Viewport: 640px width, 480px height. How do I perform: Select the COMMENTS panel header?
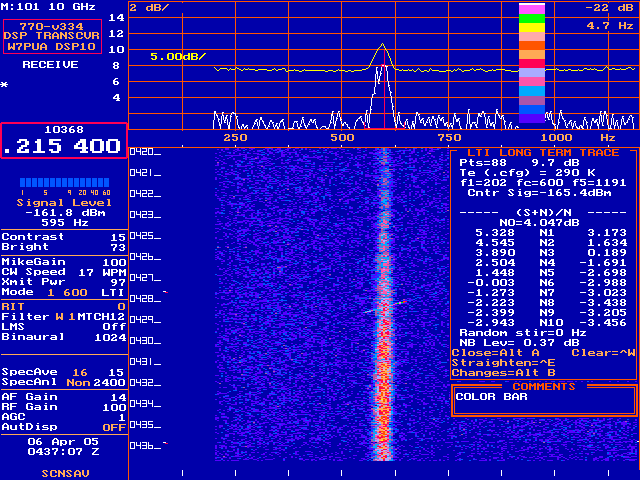(x=543, y=386)
